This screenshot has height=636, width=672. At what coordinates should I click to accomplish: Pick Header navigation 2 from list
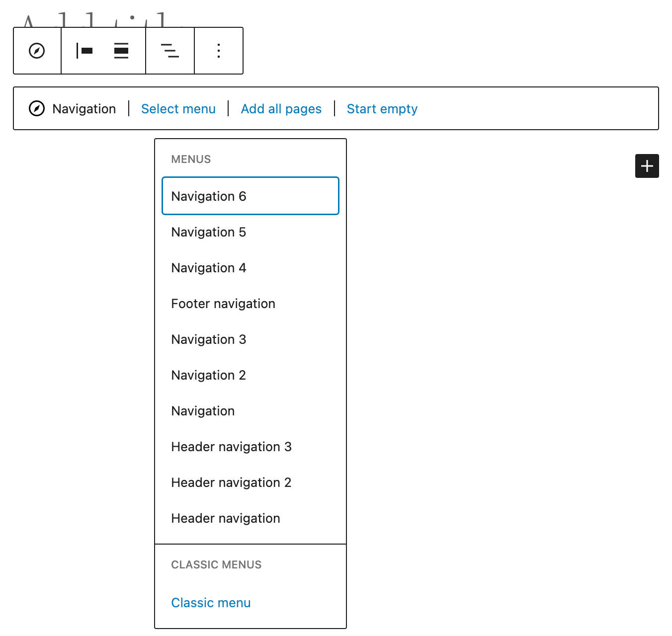[231, 482]
